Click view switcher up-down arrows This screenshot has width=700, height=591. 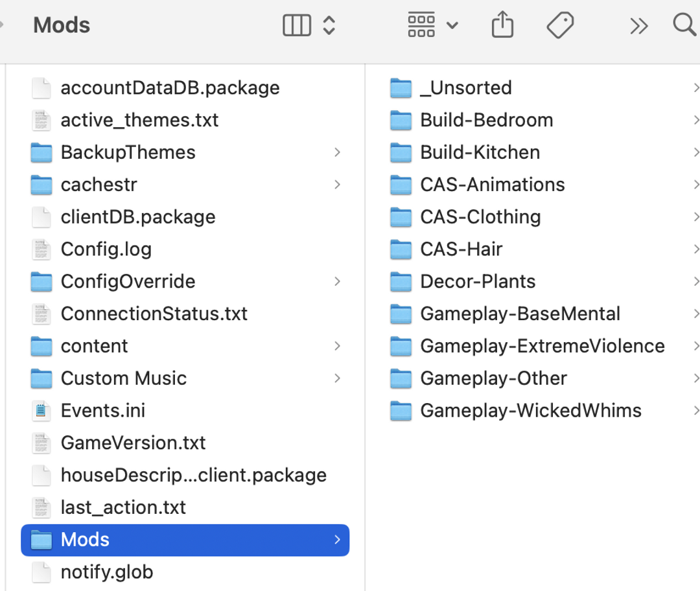[329, 25]
